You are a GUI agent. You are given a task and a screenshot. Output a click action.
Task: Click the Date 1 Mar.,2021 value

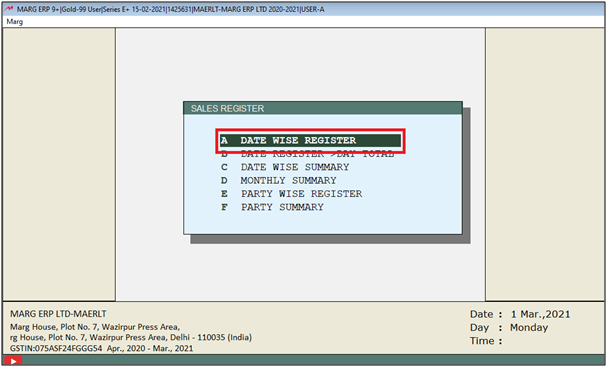[541, 314]
